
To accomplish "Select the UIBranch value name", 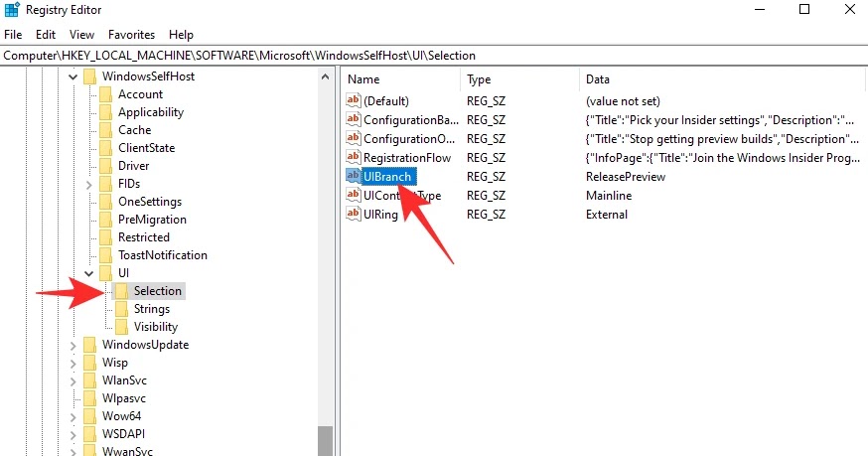I will click(387, 177).
